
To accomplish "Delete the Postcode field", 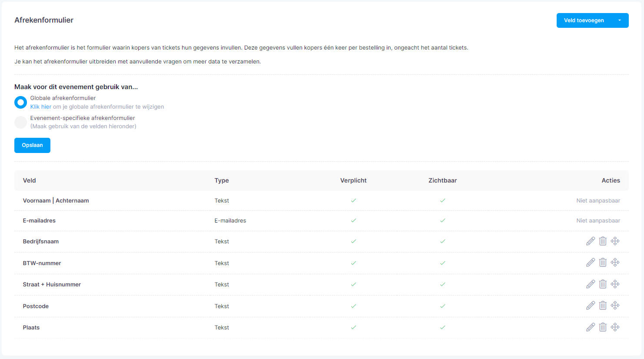I will 603,306.
